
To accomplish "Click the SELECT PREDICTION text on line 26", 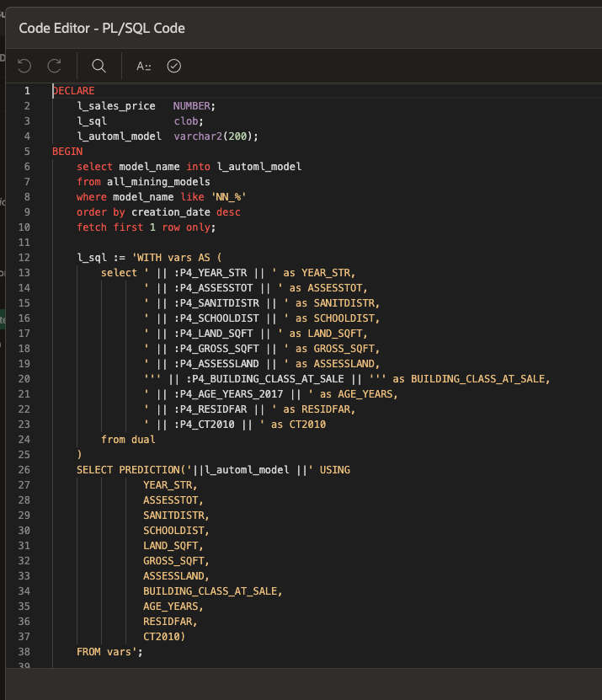I will (131, 470).
